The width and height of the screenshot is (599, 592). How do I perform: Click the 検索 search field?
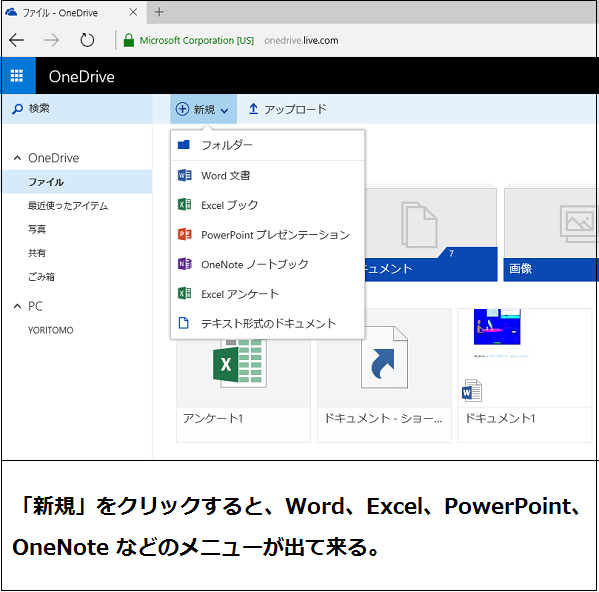(x=77, y=109)
